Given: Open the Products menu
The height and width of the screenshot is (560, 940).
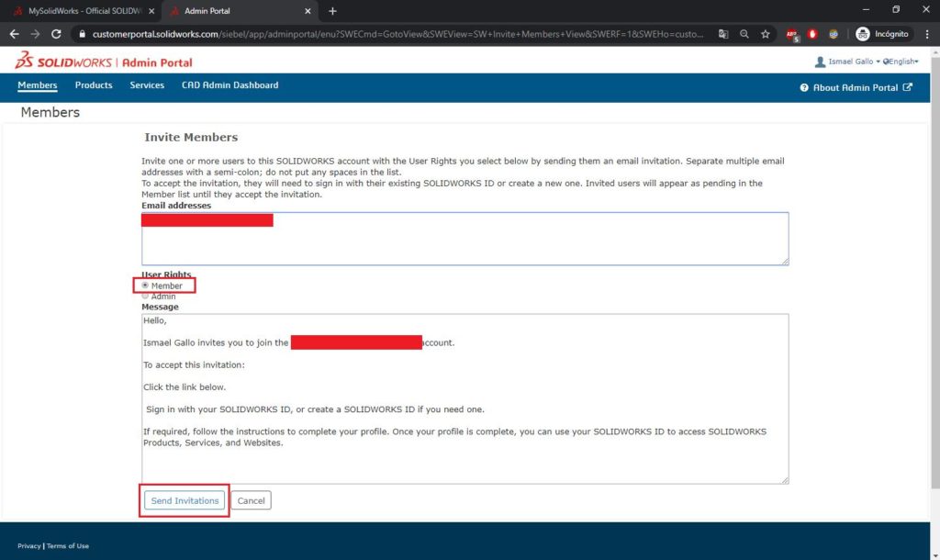Looking at the screenshot, I should pos(94,85).
